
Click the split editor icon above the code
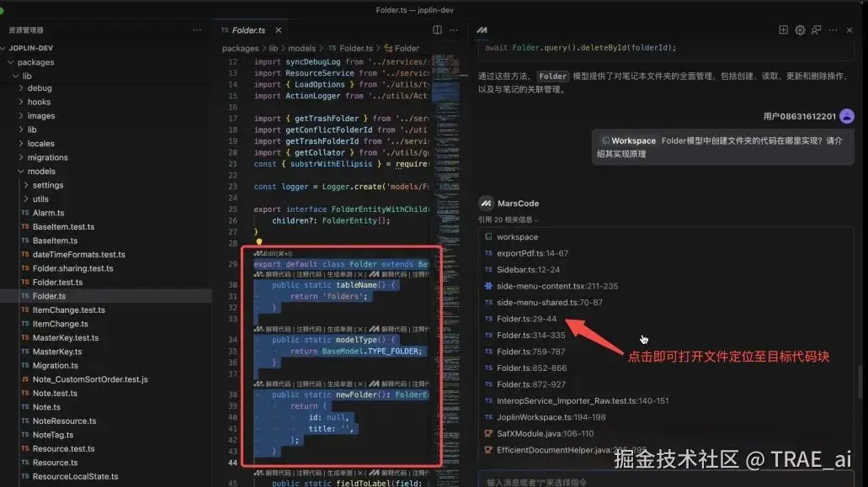[436, 29]
